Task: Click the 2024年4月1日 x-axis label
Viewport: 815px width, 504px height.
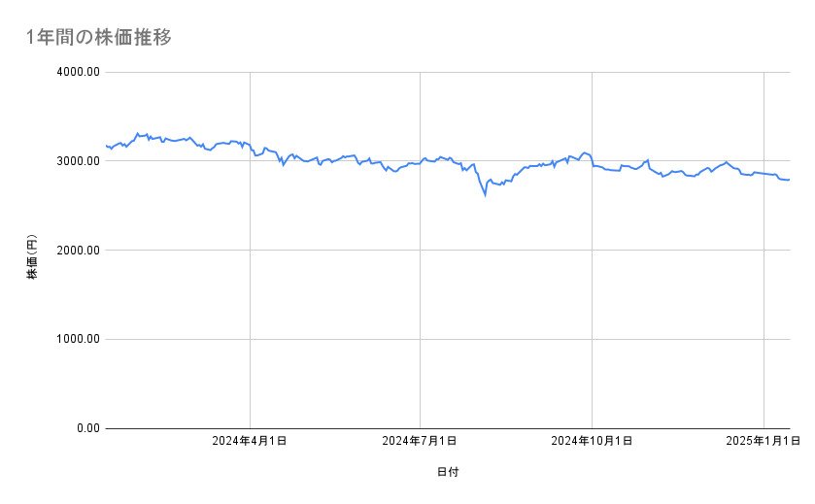Action: [x=250, y=442]
